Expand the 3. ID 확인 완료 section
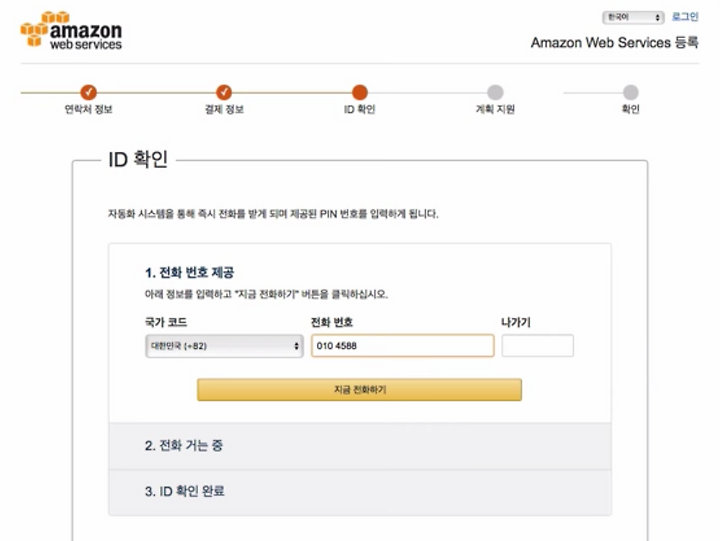The height and width of the screenshot is (541, 720). click(x=360, y=492)
